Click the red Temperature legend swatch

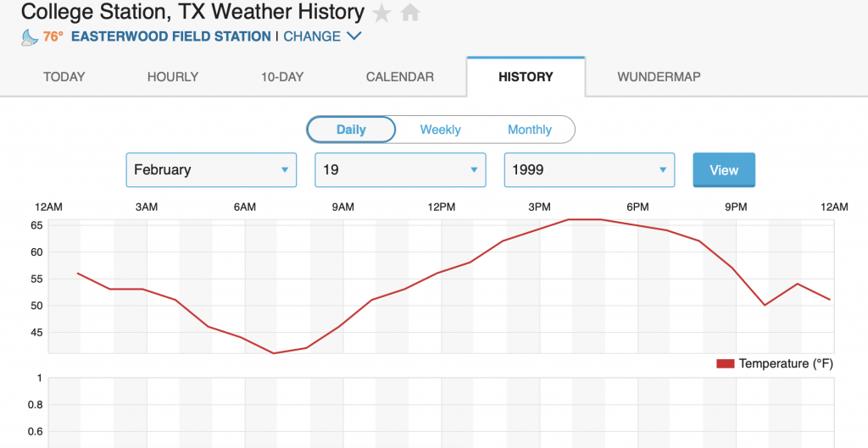point(725,363)
